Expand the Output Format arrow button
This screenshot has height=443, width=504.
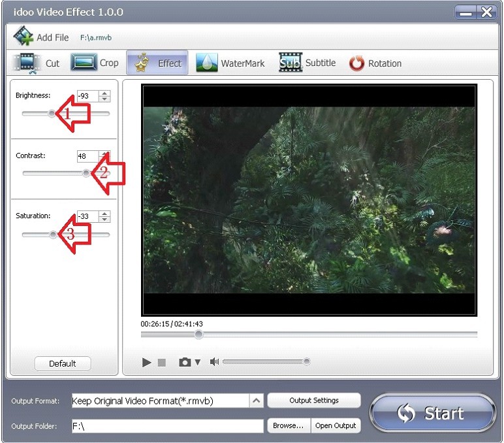(256, 401)
